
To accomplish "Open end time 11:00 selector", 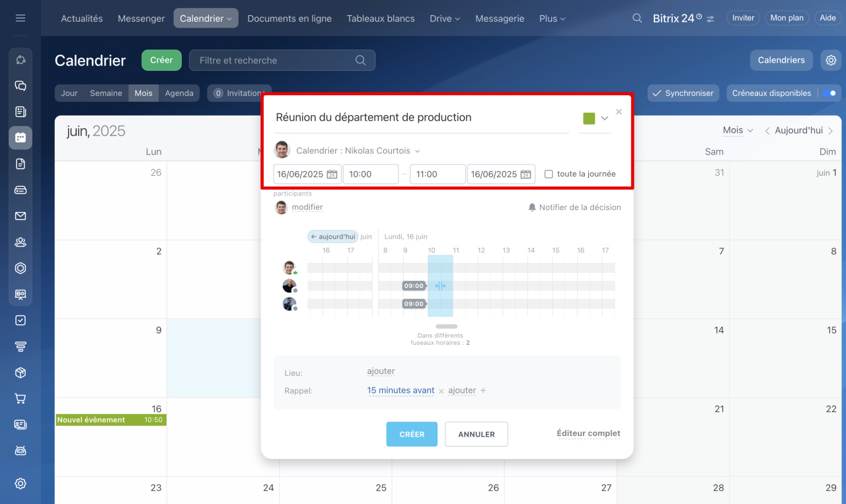I will point(438,174).
